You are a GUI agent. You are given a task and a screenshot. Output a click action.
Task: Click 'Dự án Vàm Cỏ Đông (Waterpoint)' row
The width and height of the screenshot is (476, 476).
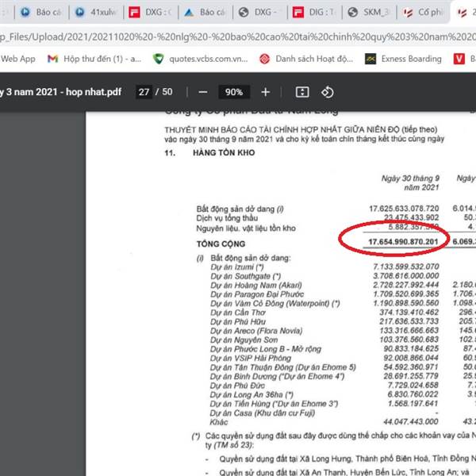tap(275, 304)
